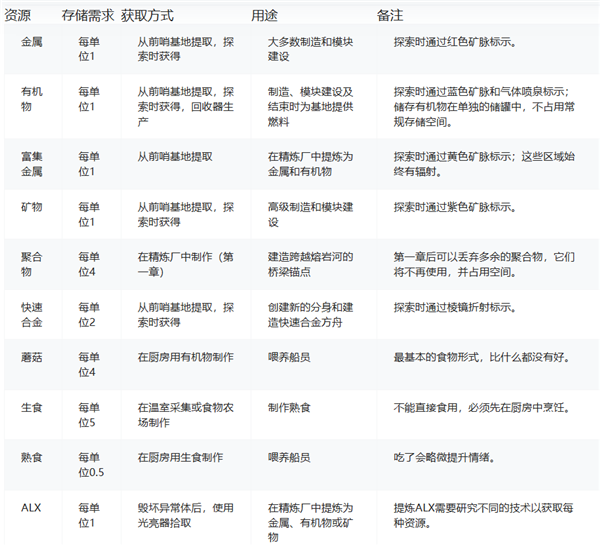This screenshot has height=546, width=600.
Task: Click the 存储需求 column header
Action: 88,16
